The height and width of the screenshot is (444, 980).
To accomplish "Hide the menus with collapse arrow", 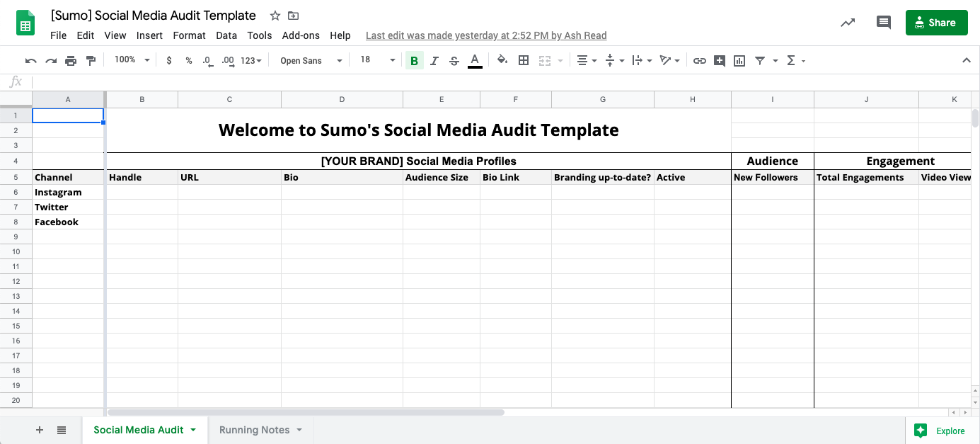I will (967, 61).
